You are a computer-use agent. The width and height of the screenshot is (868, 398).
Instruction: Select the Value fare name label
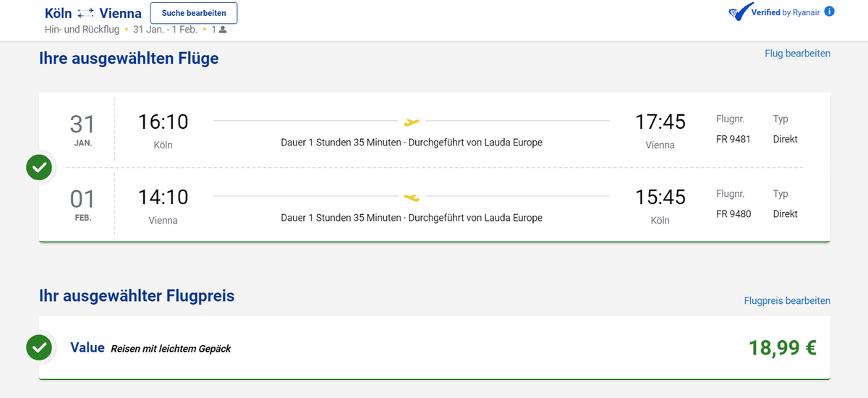coord(88,348)
